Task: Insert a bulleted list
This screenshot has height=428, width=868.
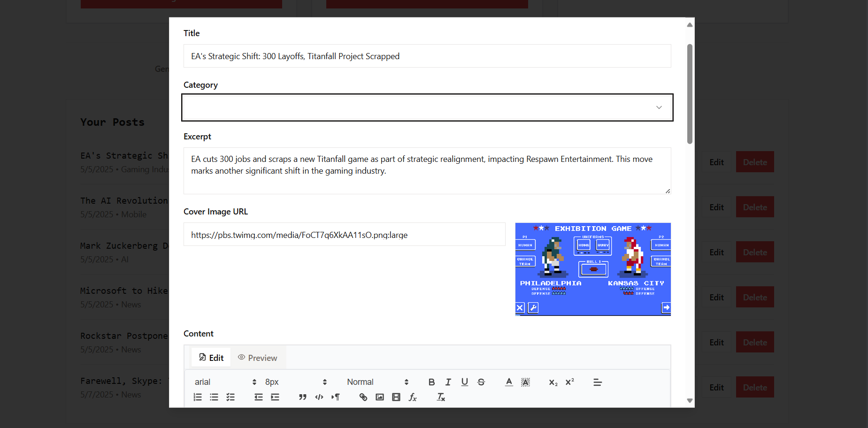Action: [214, 397]
